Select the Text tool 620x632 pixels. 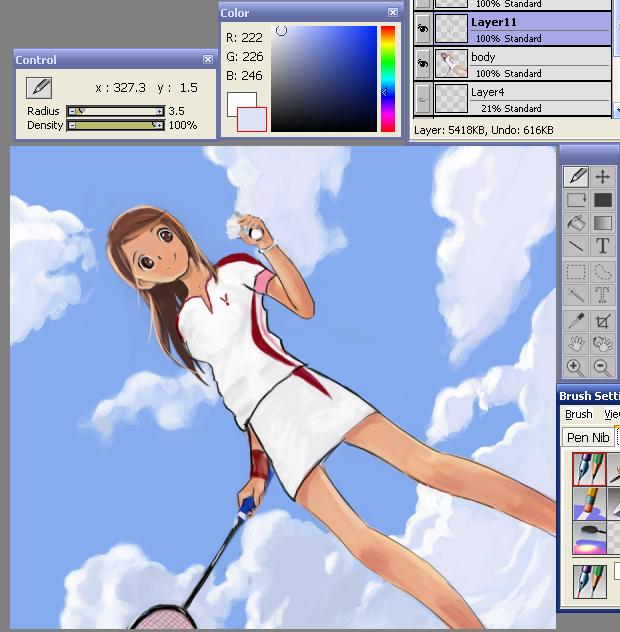click(603, 246)
